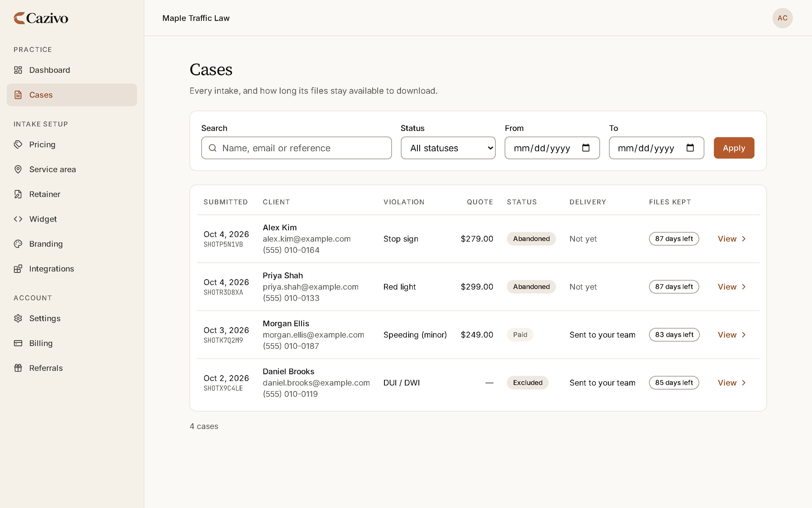The width and height of the screenshot is (812, 508).
Task: Click the Paid status badge for Morgan Ellis
Action: tap(520, 335)
